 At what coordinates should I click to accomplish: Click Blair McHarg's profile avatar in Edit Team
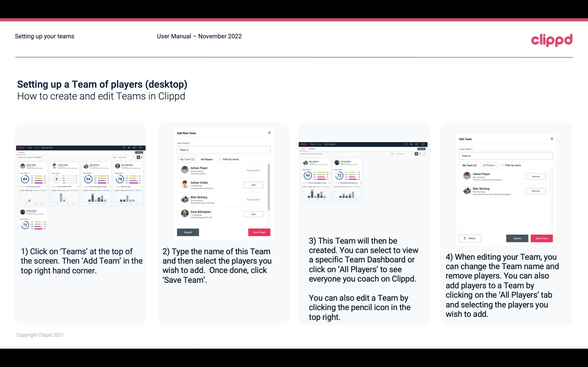click(467, 190)
